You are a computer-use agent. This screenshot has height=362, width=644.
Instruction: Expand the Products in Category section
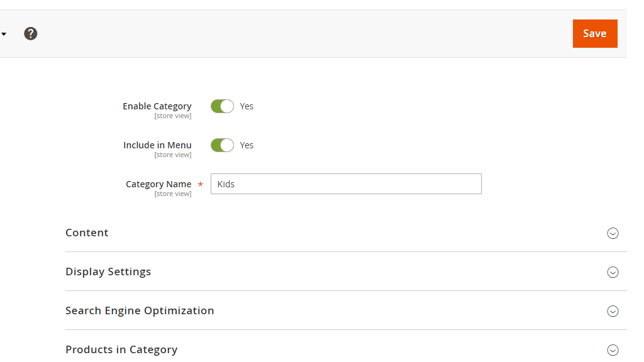pyautogui.click(x=121, y=349)
